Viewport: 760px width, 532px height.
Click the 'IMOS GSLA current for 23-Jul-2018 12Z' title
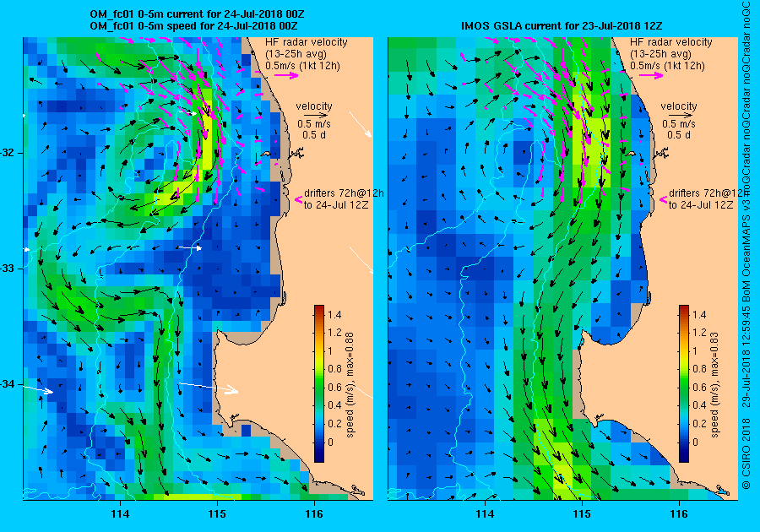pyautogui.click(x=562, y=25)
